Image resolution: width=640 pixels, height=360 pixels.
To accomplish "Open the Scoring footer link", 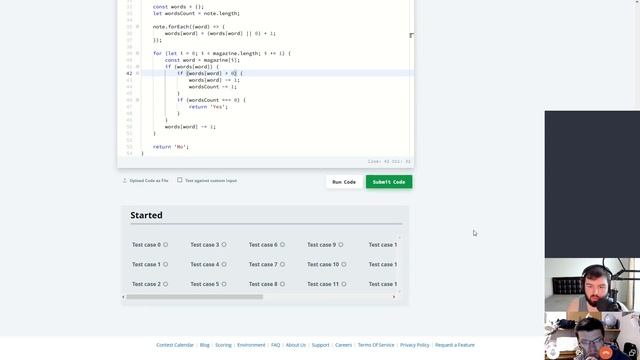I will click(223, 345).
